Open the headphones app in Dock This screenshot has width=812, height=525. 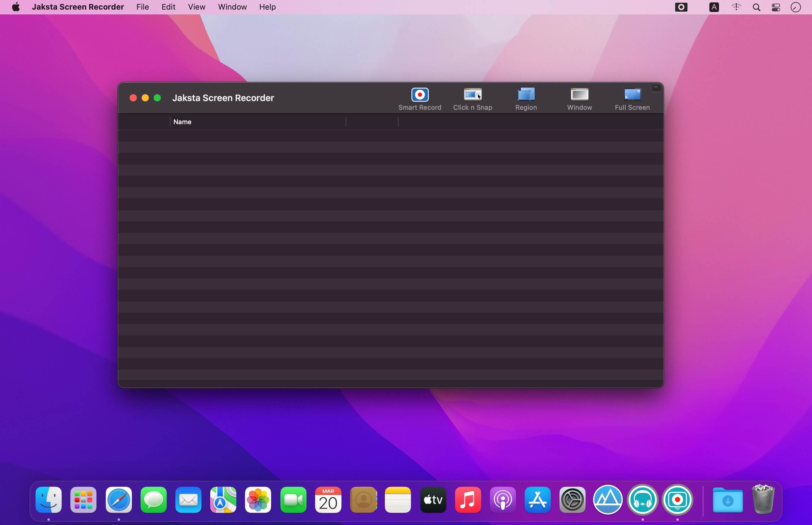pyautogui.click(x=642, y=499)
